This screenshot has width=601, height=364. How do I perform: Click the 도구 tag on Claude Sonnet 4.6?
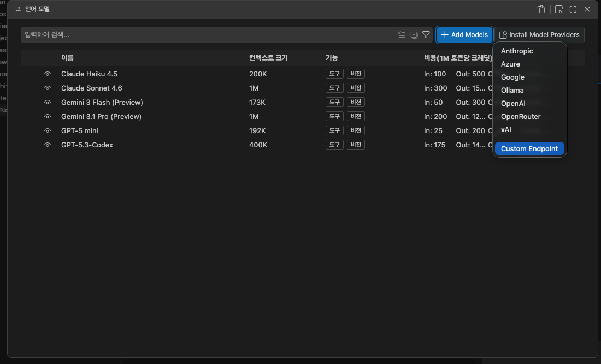pos(334,88)
